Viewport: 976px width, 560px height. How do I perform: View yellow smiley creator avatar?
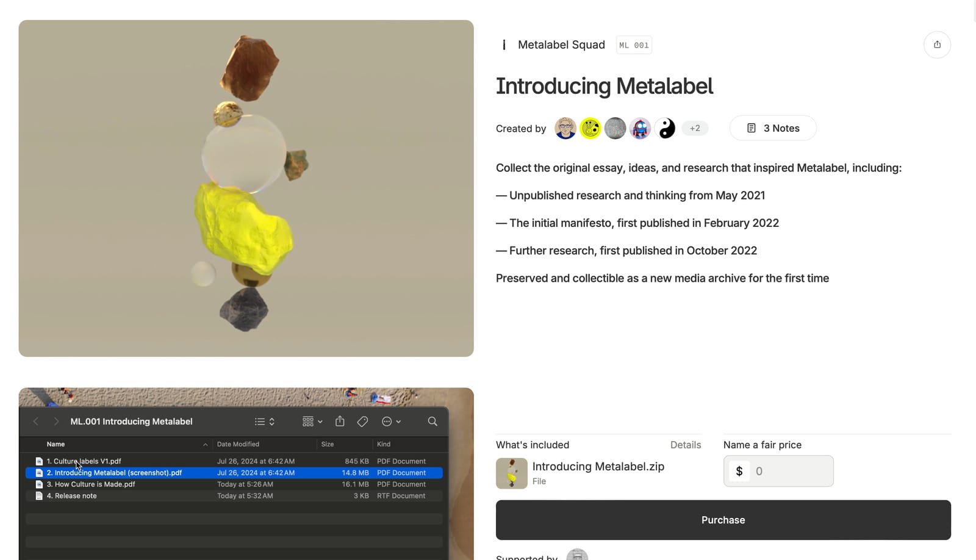[x=590, y=128]
